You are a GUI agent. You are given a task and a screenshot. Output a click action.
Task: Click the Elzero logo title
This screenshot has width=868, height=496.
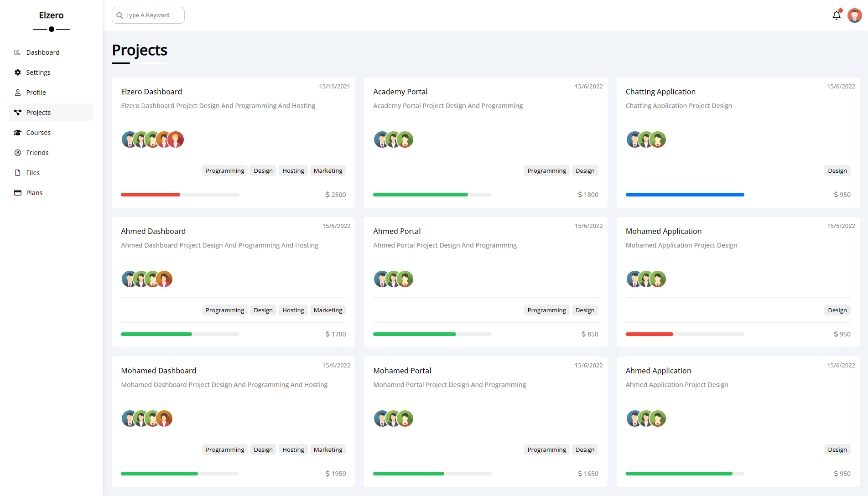[51, 15]
